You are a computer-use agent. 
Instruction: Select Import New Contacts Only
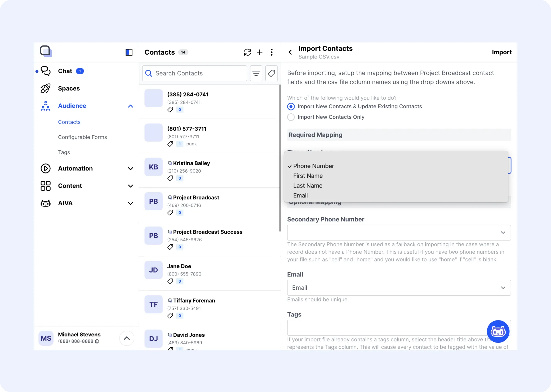coord(291,117)
